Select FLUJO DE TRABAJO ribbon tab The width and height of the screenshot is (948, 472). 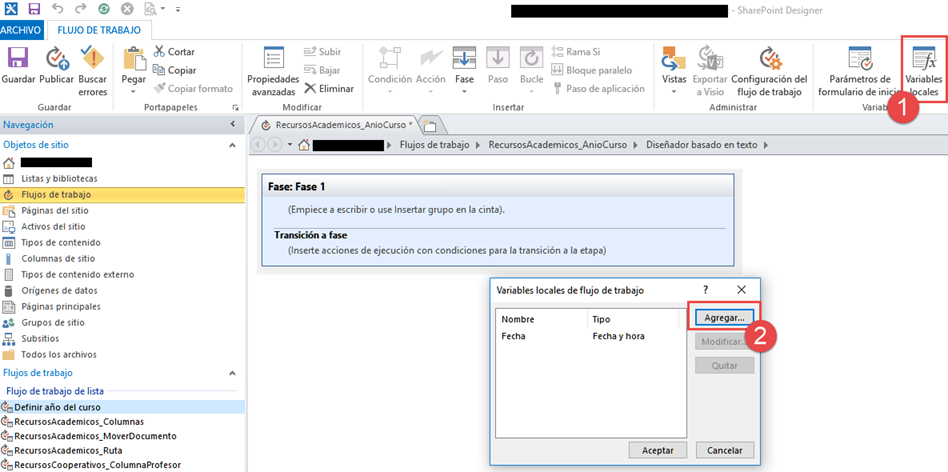[99, 30]
